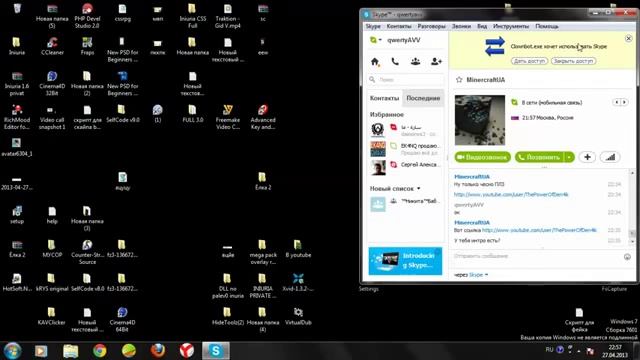Select the Advanced Key and... desktop icon
The width and height of the screenshot is (640, 360).
pos(263,117)
